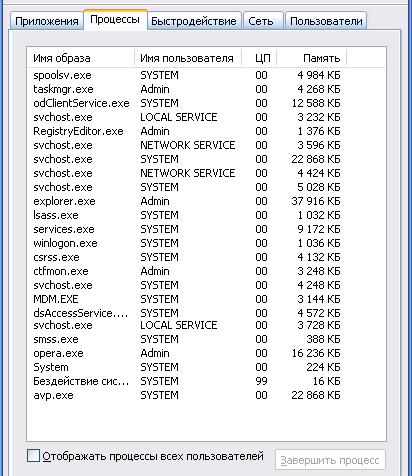Viewport: 412px width, 476px height.
Task: Enable Отображать процессы всех пользователей checkbox
Action: click(x=33, y=456)
